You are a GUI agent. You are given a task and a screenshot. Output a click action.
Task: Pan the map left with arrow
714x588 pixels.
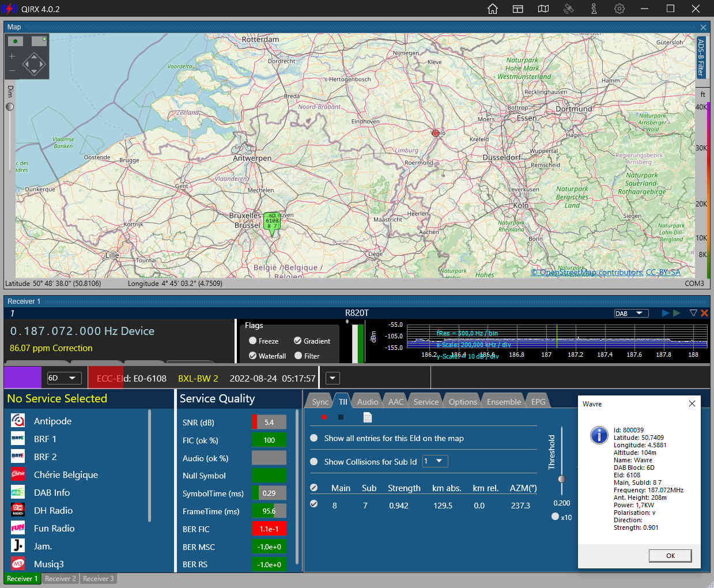coord(26,64)
